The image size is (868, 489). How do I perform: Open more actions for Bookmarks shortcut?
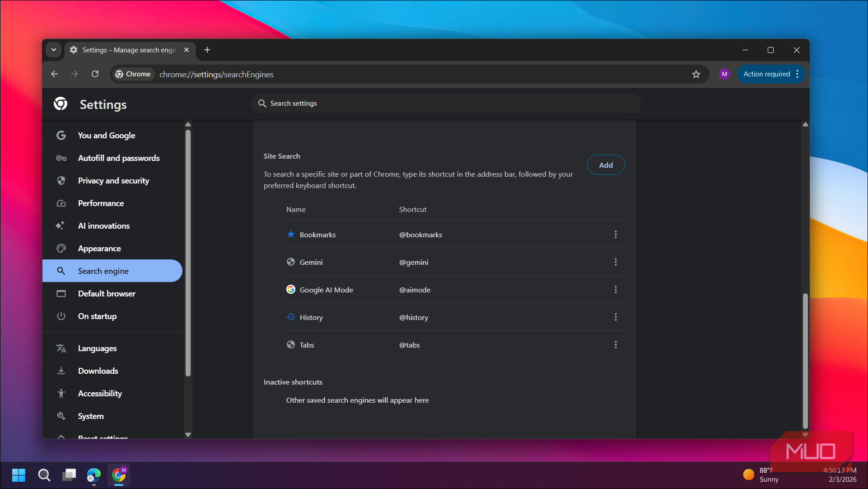pos(616,235)
